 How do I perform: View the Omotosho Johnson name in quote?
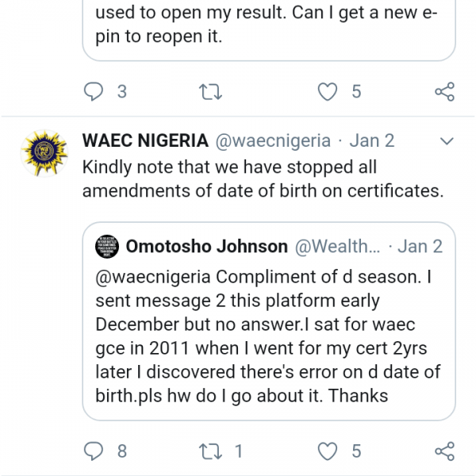coord(206,247)
